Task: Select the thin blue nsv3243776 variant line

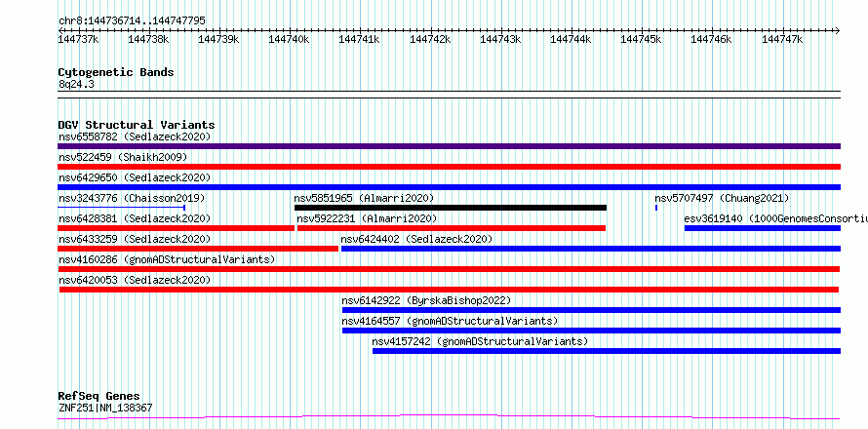Action: pos(121,208)
